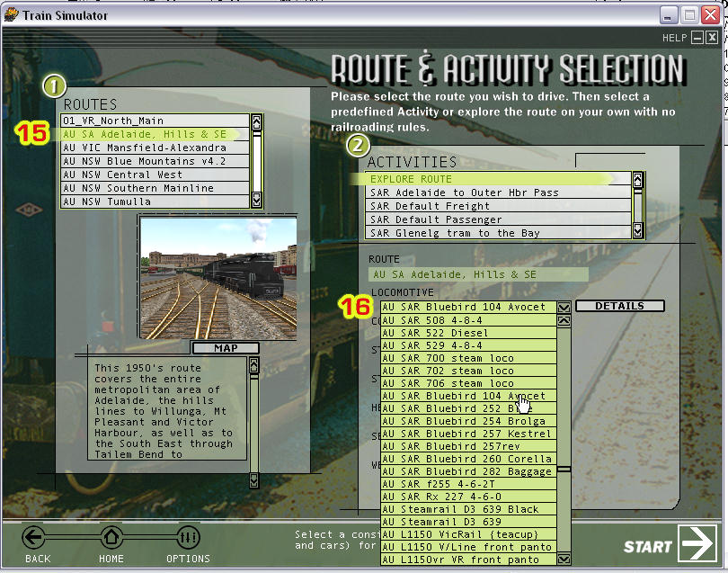The image size is (728, 573).
Task: Select route AU NSW Tumulla
Action: (x=155, y=201)
